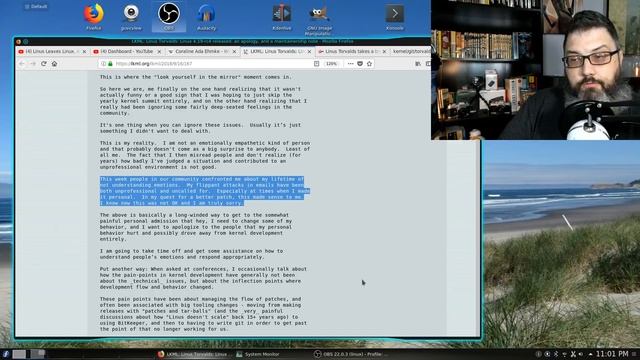Go back with Firefox back arrow
Viewport: 640px width, 360px height.
point(22,64)
